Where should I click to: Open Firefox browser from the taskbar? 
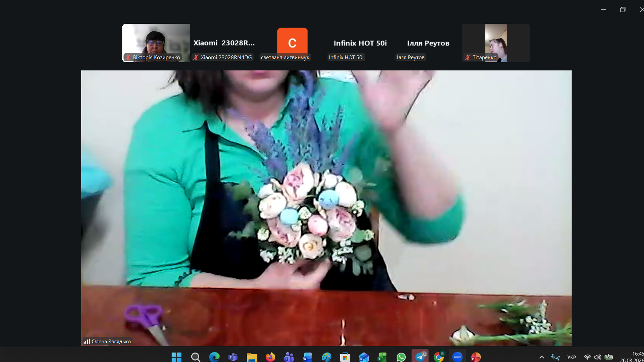270,357
